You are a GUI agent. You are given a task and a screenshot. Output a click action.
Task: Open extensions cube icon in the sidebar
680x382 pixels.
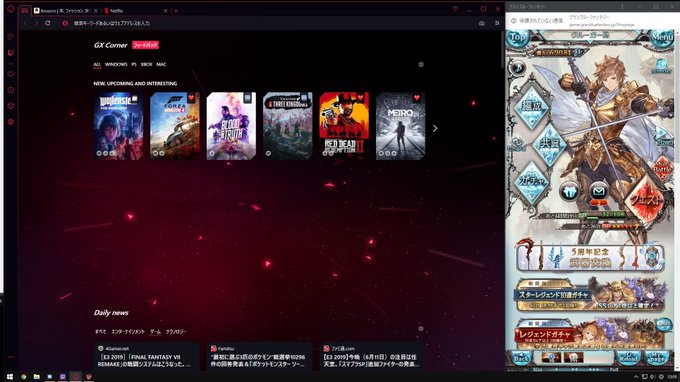(11, 106)
